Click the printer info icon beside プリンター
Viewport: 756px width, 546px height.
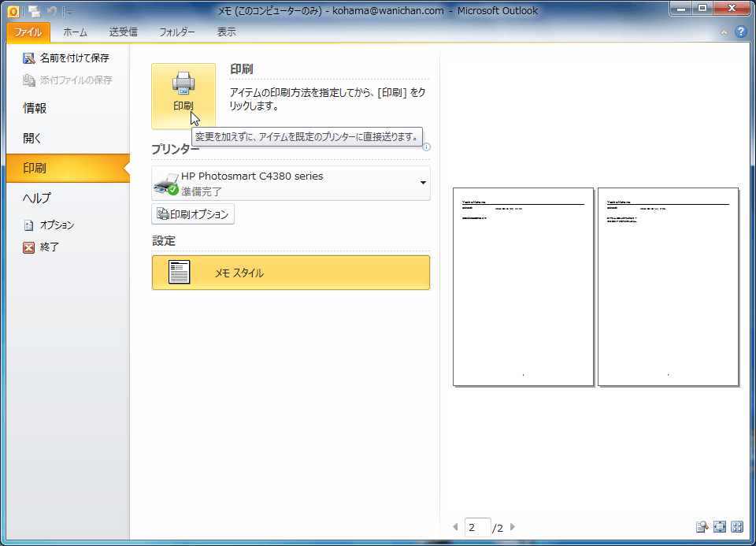(427, 147)
